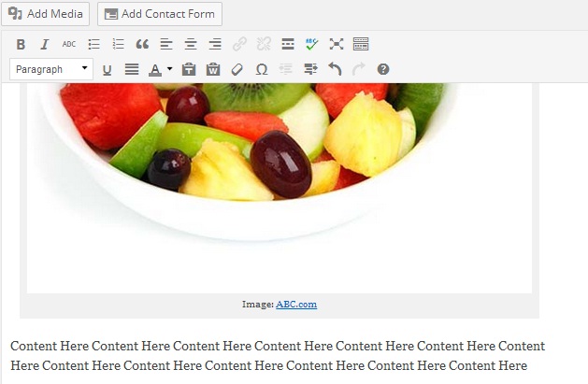Apply blockquote formatting
The image size is (588, 384).
[142, 44]
